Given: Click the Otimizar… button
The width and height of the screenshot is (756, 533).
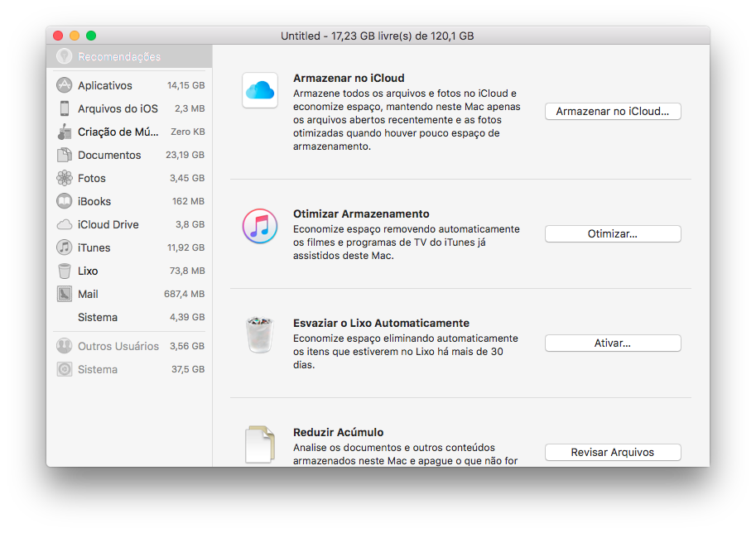Looking at the screenshot, I should coord(612,234).
